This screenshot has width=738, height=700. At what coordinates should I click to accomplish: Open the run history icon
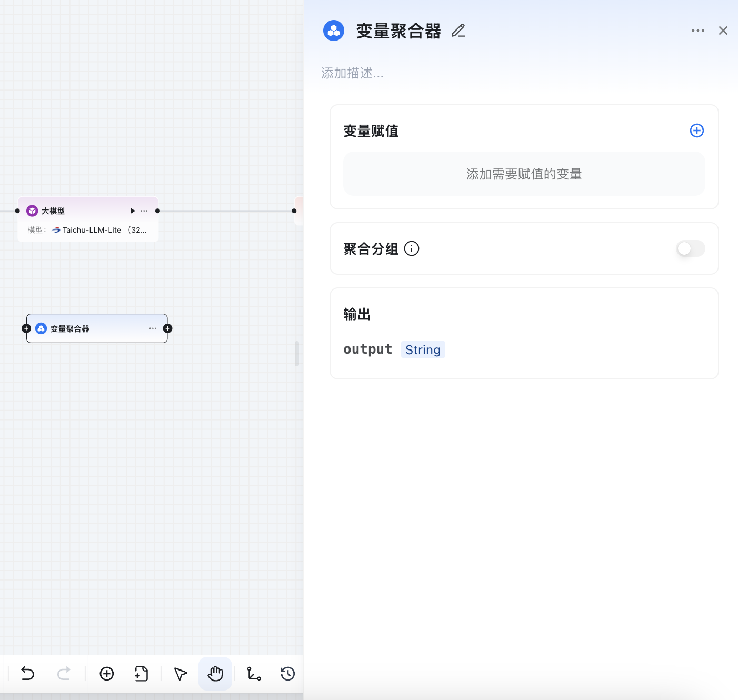pos(287,674)
